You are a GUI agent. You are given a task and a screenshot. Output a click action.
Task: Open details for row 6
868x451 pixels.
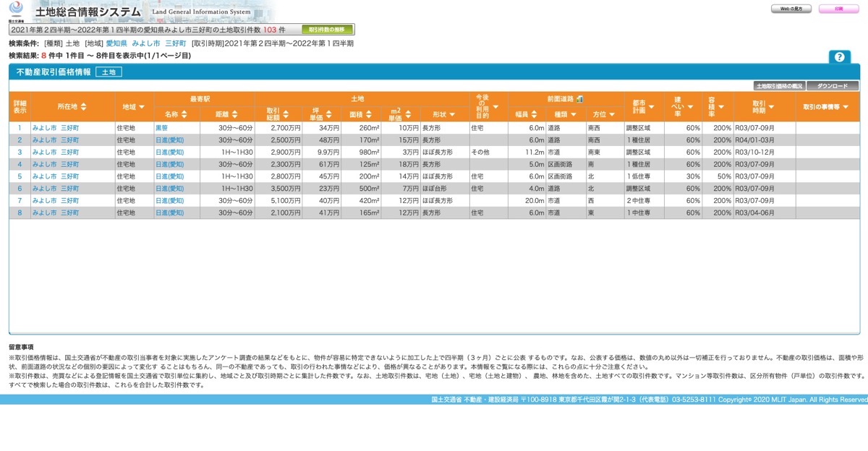click(20, 189)
